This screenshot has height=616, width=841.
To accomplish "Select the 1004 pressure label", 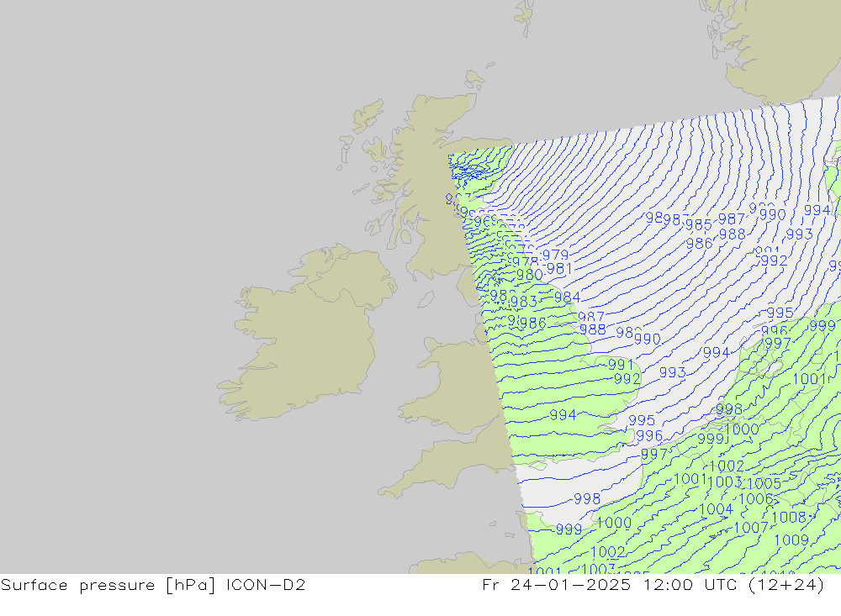I will (716, 508).
